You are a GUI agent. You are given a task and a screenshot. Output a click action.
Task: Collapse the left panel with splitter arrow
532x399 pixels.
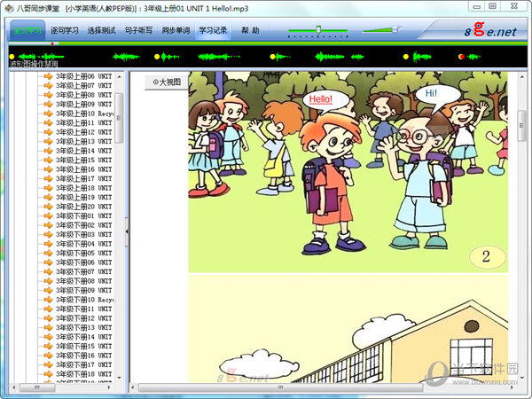coord(127,231)
